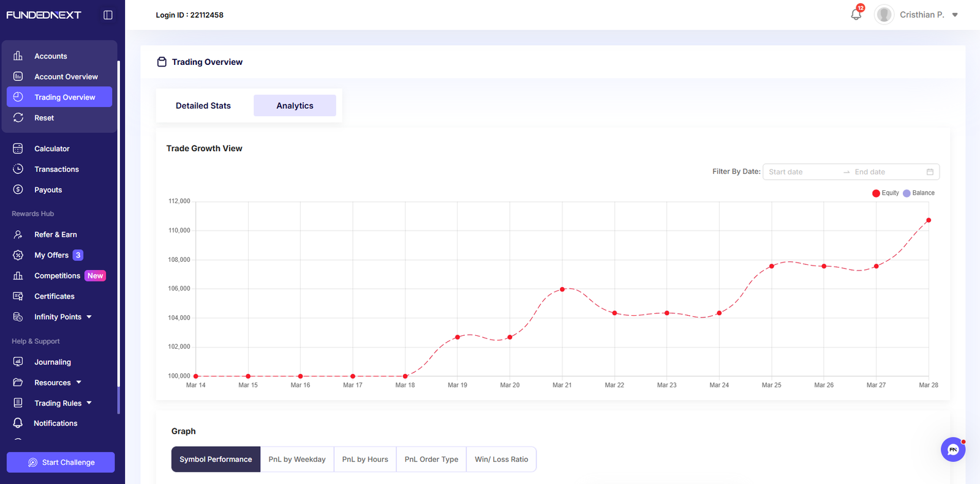Switch to PnL by Hours graph

[365, 460]
